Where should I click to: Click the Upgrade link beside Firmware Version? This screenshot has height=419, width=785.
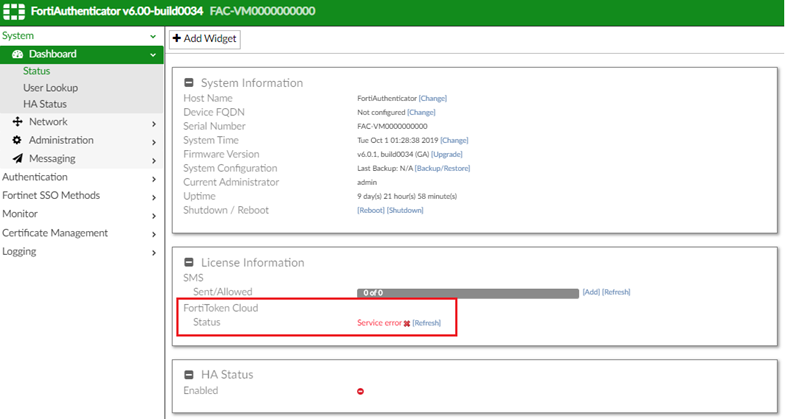(x=446, y=155)
